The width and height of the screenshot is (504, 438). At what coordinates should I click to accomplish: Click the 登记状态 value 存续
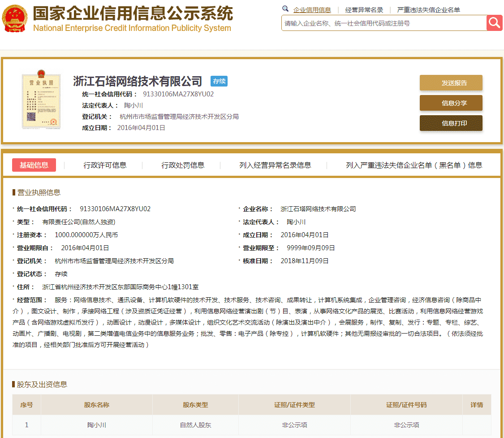click(x=61, y=274)
